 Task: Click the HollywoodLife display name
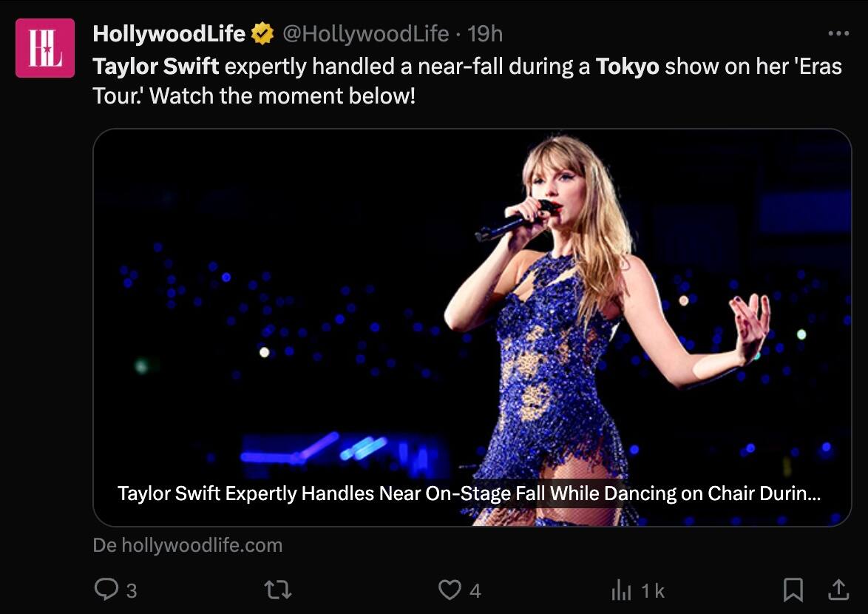point(169,33)
